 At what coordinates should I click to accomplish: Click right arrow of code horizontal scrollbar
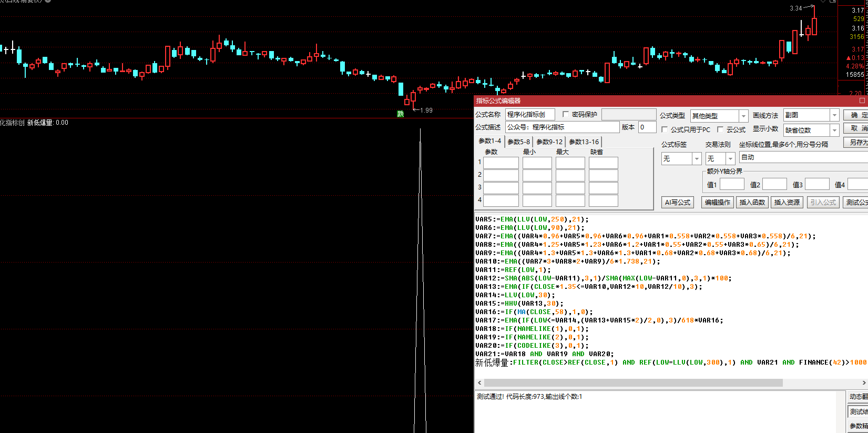(864, 383)
